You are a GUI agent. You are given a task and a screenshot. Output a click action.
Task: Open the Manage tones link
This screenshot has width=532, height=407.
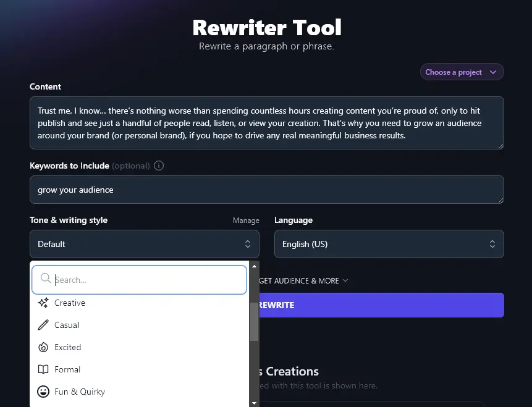tap(246, 220)
